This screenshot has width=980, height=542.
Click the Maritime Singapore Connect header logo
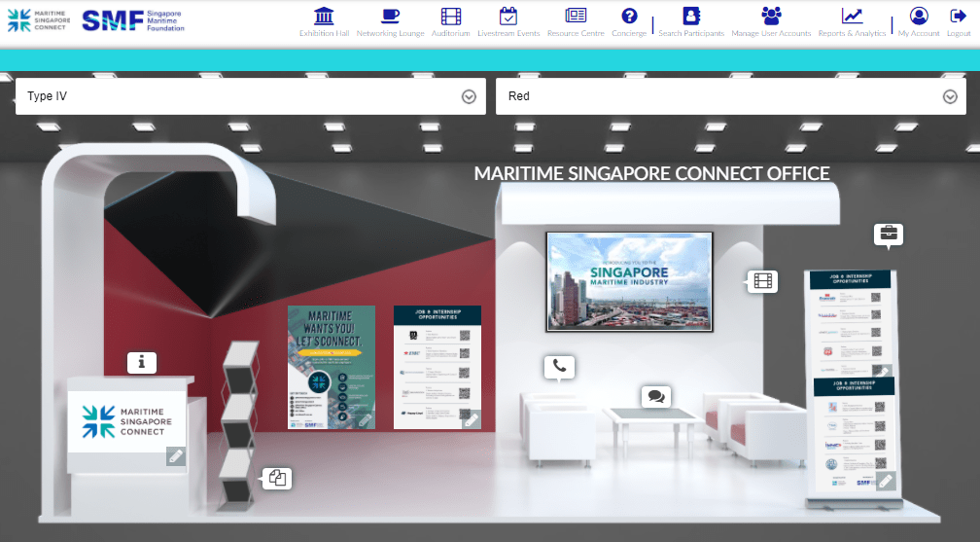[39, 20]
